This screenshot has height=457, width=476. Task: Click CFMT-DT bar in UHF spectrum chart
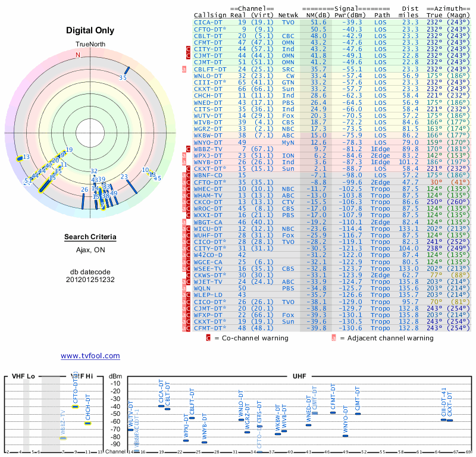[333, 412]
